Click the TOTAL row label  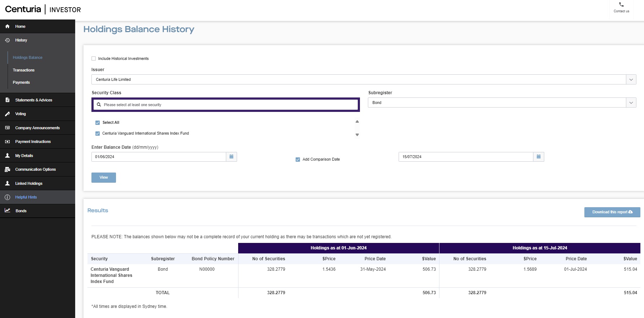point(163,293)
